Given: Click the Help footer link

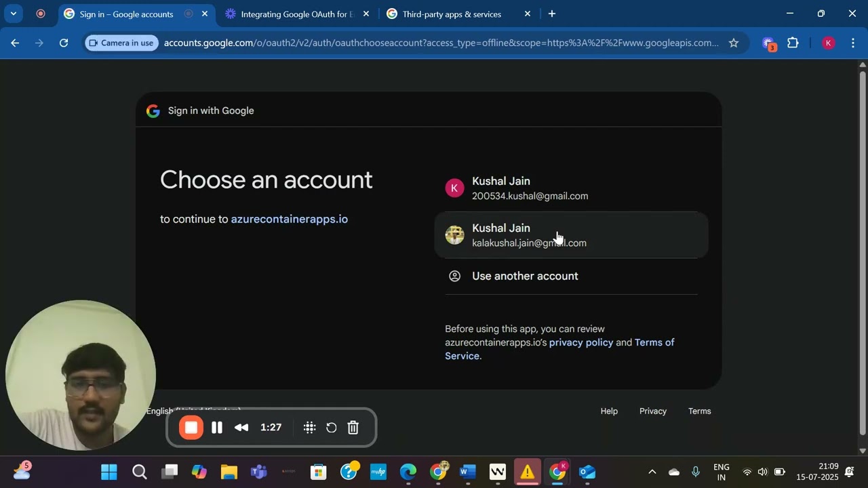Looking at the screenshot, I should 609,411.
